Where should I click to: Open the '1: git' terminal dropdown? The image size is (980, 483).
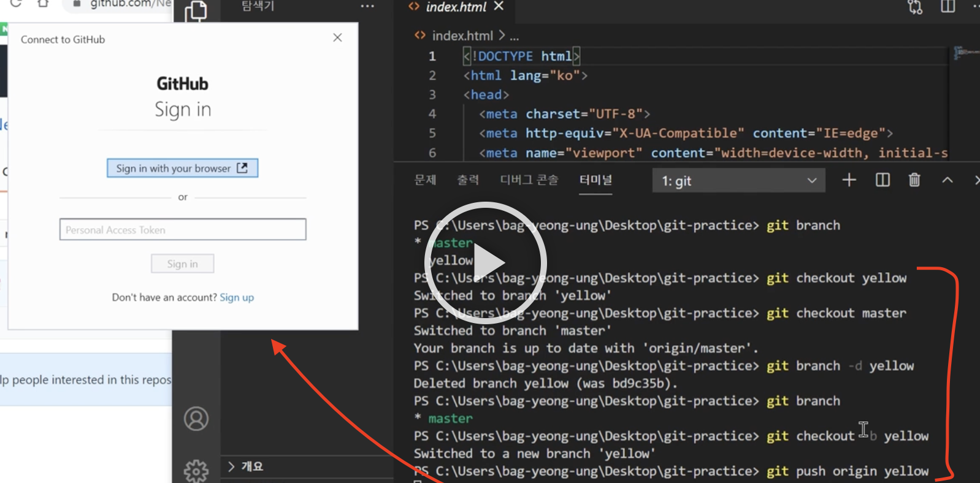click(x=738, y=181)
